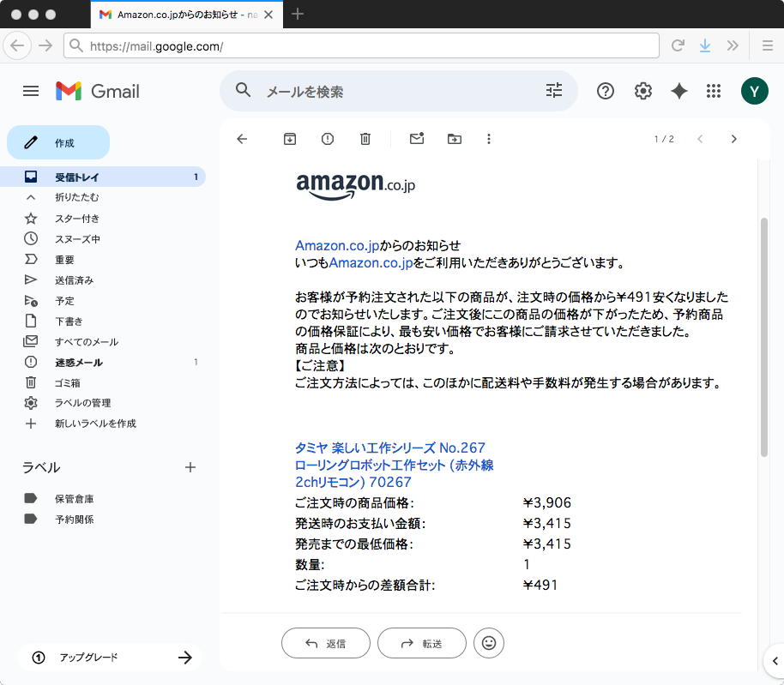Click the email vertical scrollbar
784x685 pixels.
click(x=763, y=337)
